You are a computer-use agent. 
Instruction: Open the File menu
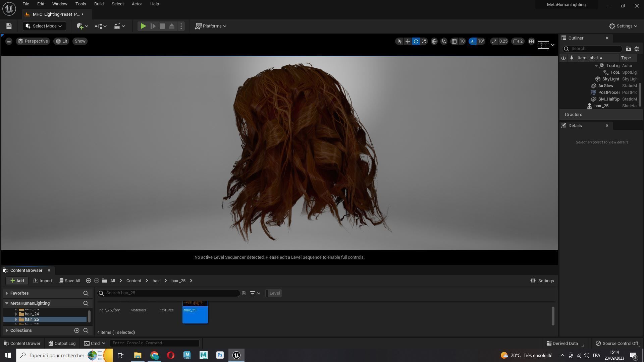[x=25, y=4]
